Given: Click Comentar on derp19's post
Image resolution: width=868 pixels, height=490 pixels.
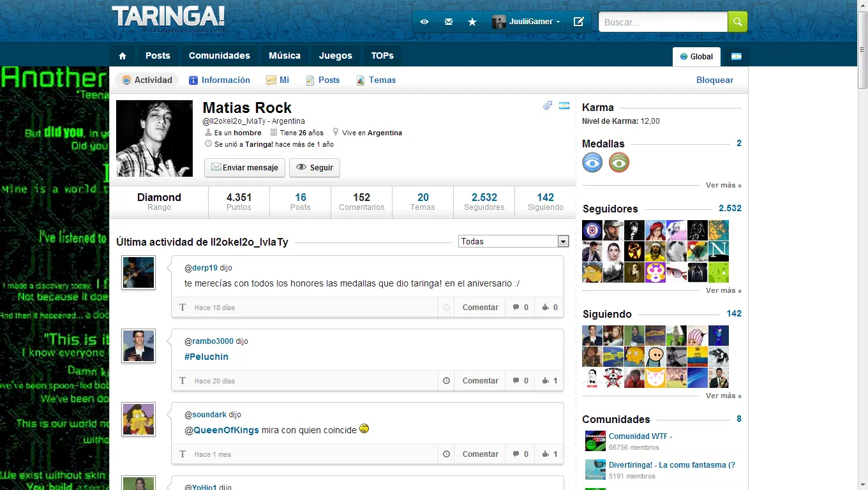Looking at the screenshot, I should [481, 308].
